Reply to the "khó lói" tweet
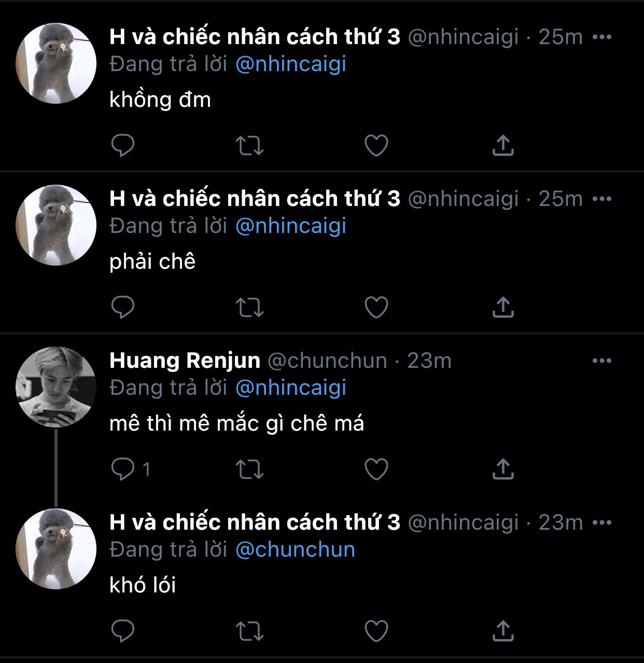The height and width of the screenshot is (663, 644). (x=123, y=631)
